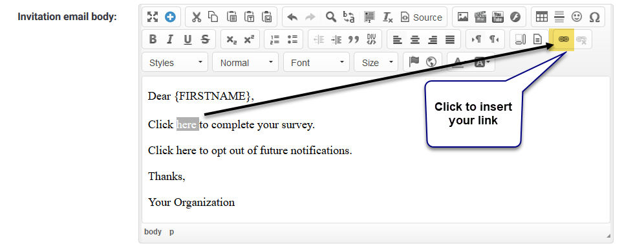Insert Flash object icon
Screen dimensions: 644x248
point(515,17)
